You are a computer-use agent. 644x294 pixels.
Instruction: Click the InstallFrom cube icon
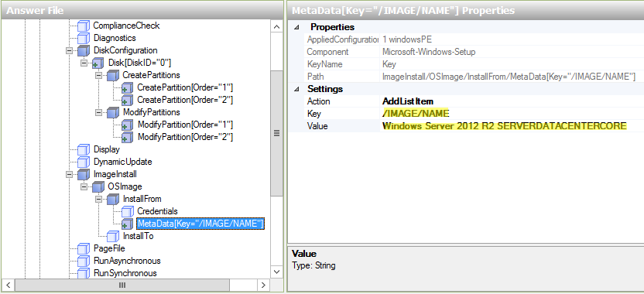[112, 199]
